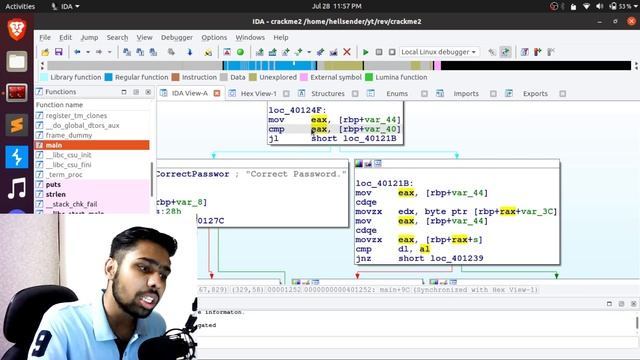Image resolution: width=640 pixels, height=360 pixels.
Task: Click jnz short loc_401239 line
Action: click(x=420, y=258)
